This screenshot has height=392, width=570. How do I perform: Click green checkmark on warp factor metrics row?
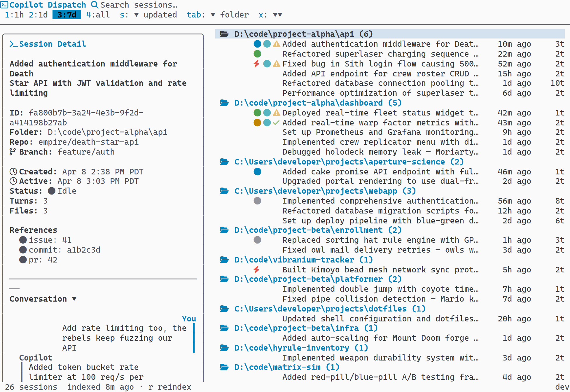(276, 123)
